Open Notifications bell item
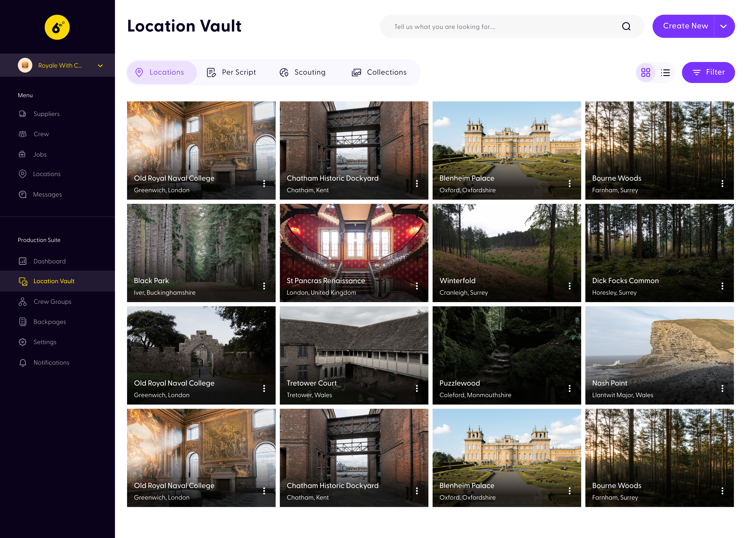This screenshot has height=538, width=756. pos(51,363)
